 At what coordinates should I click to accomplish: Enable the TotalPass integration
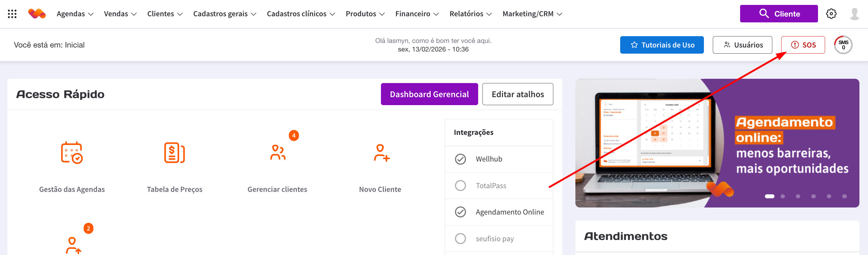460,186
